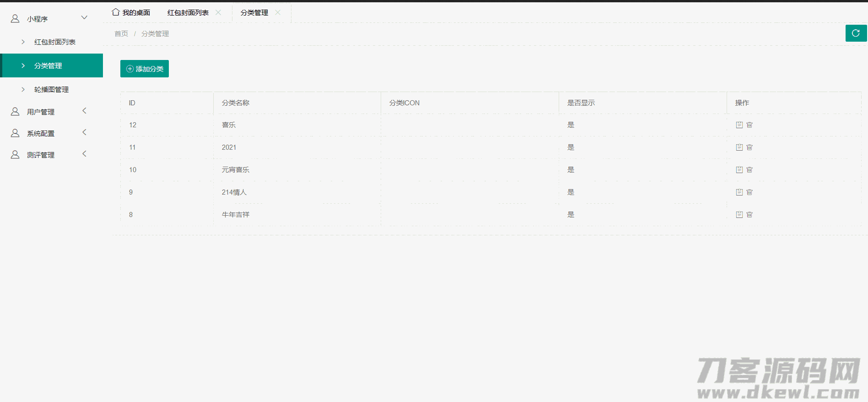Image resolution: width=868 pixels, height=402 pixels.
Task: Switch to the 红包封面列表 tab
Action: click(x=188, y=12)
